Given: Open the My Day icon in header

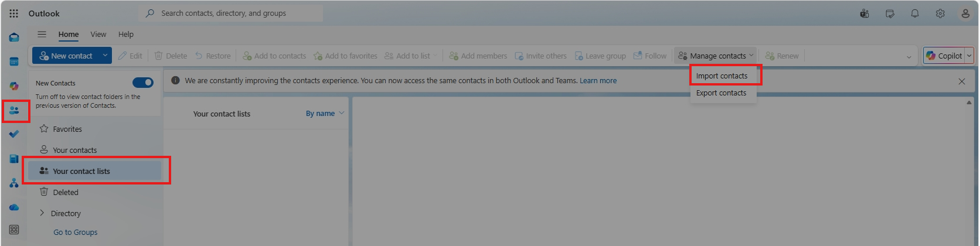Looking at the screenshot, I should (890, 13).
